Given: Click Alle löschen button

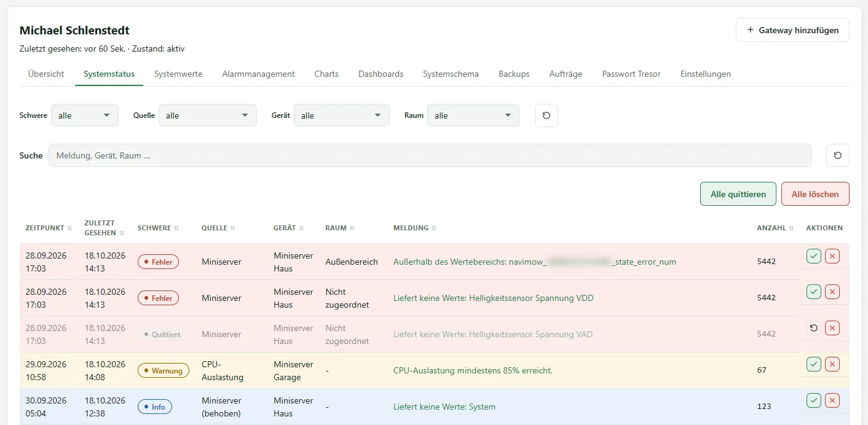Looking at the screenshot, I should tap(815, 194).
